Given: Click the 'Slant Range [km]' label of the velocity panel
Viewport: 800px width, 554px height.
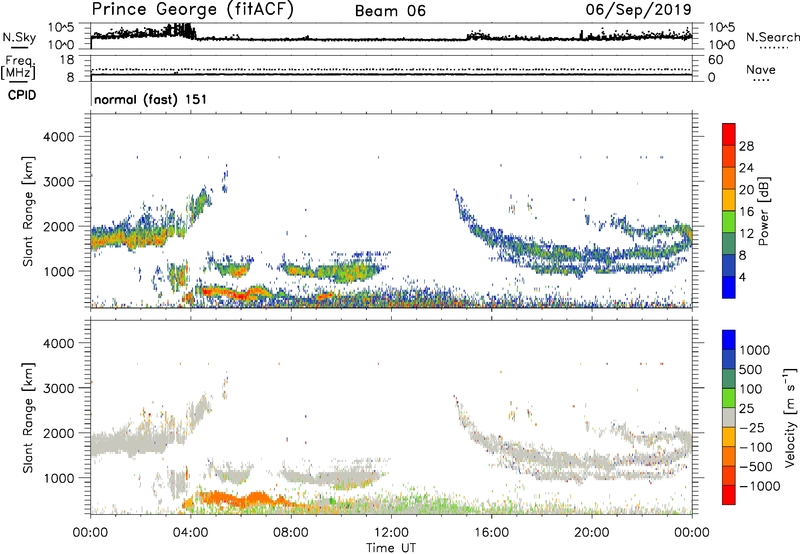Looking at the screenshot, I should pyautogui.click(x=28, y=417).
